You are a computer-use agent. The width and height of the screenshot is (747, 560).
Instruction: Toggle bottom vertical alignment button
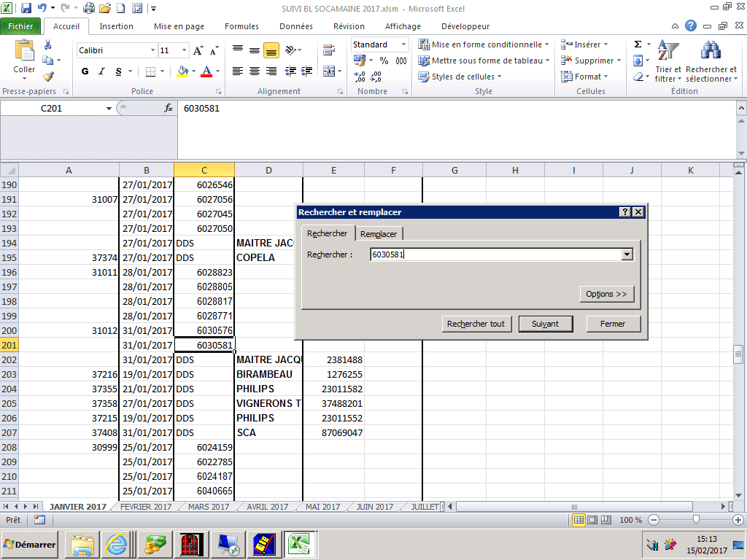pyautogui.click(x=271, y=51)
